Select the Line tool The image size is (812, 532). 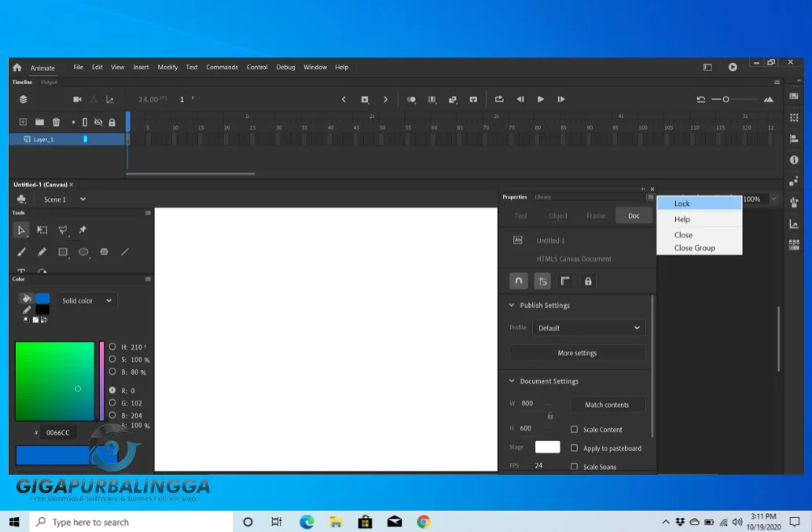pos(125,252)
